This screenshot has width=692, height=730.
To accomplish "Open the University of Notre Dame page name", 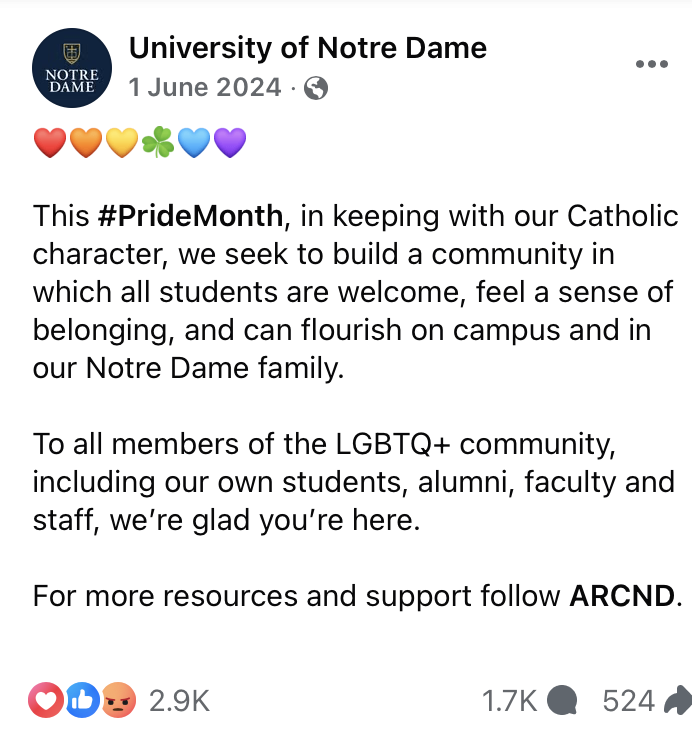I will point(308,47).
